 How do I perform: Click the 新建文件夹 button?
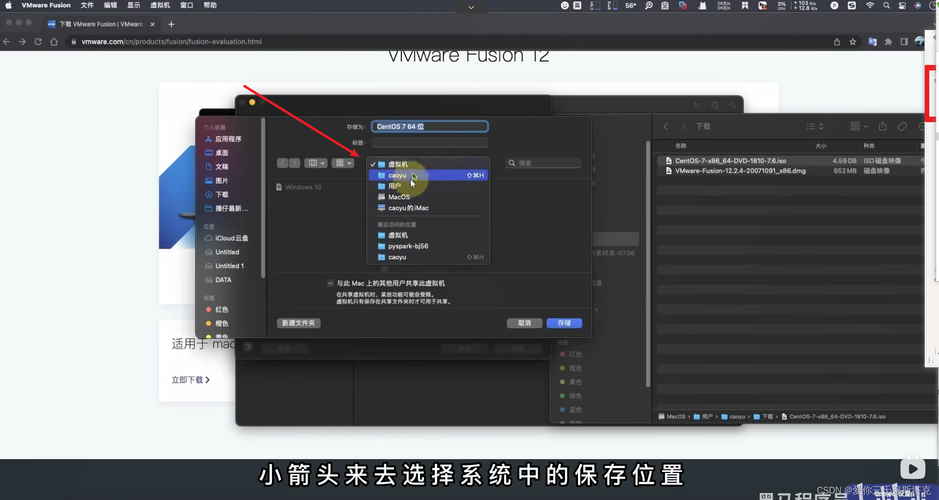299,323
